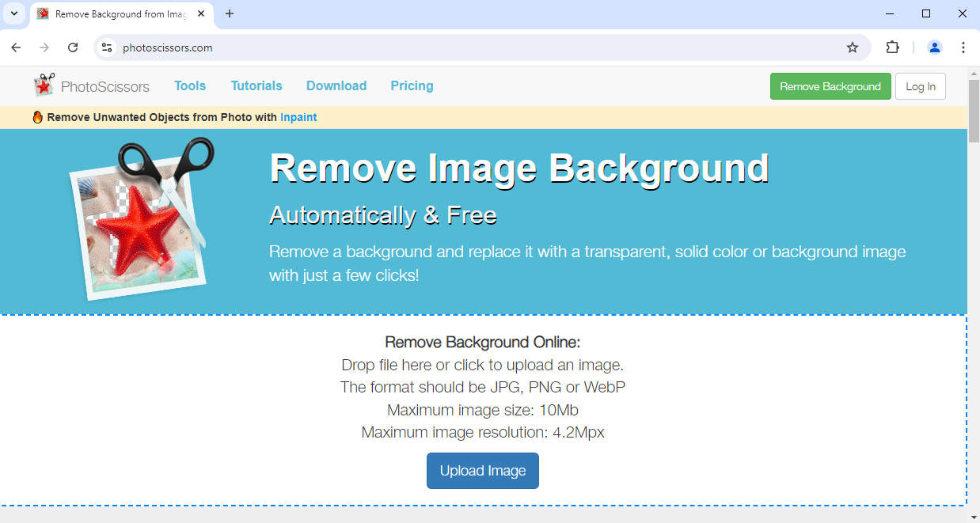Click the address bar URL field

click(x=475, y=47)
